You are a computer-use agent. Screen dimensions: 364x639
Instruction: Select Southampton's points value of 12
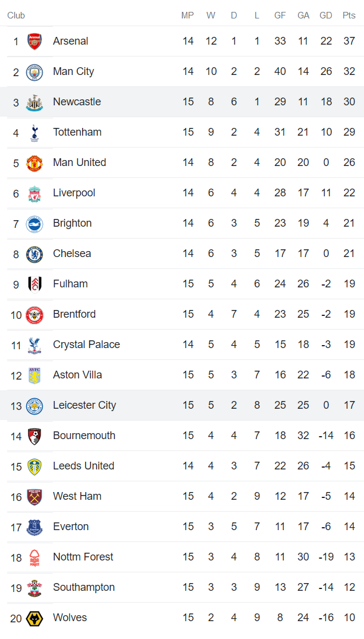point(349,587)
